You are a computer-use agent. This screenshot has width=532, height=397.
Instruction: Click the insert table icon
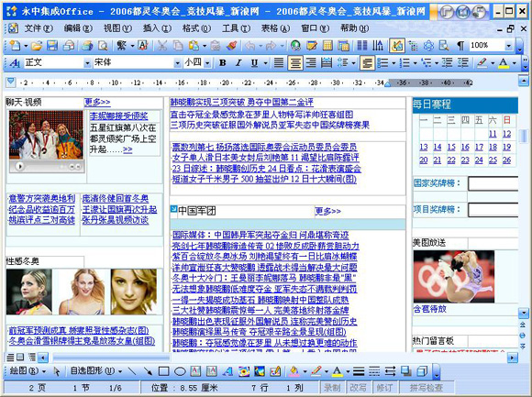click(x=327, y=45)
